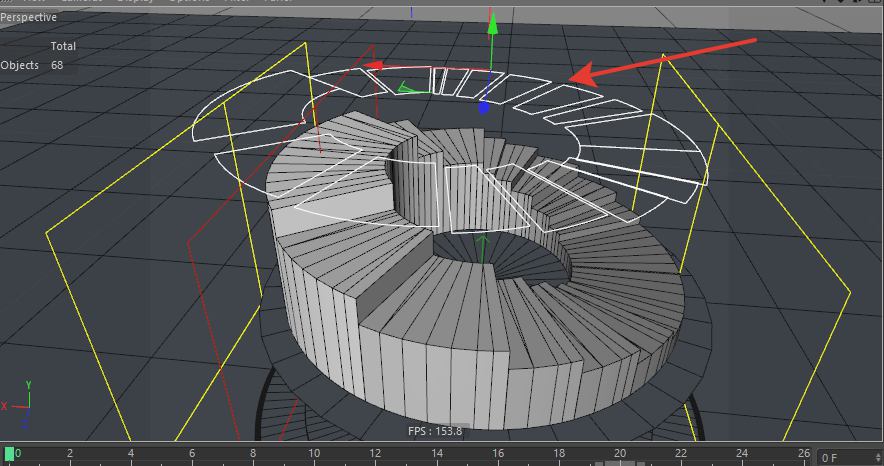Screen dimensions: 884x466
Task: Jump to frame 20 on the timeline ruler
Action: (620, 453)
